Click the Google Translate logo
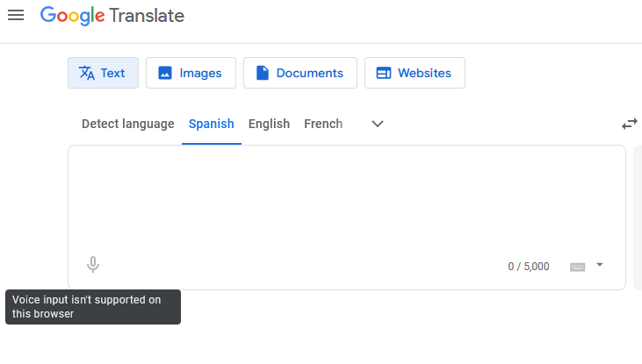 [x=112, y=16]
